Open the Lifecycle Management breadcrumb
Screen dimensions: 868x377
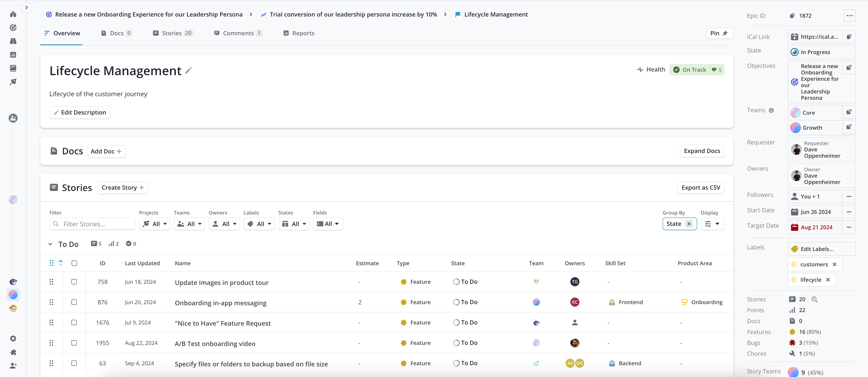tap(492, 14)
